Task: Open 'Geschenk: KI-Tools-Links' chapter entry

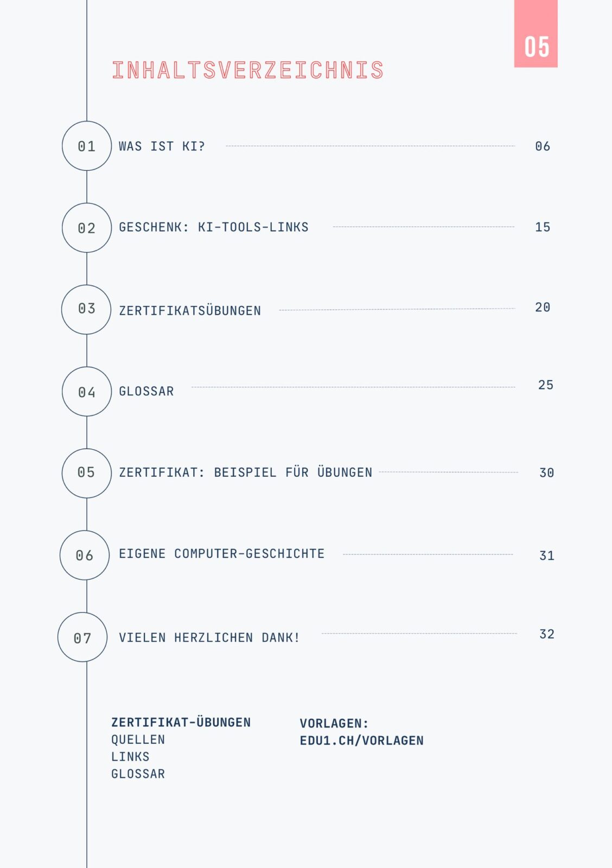Action: (x=213, y=227)
